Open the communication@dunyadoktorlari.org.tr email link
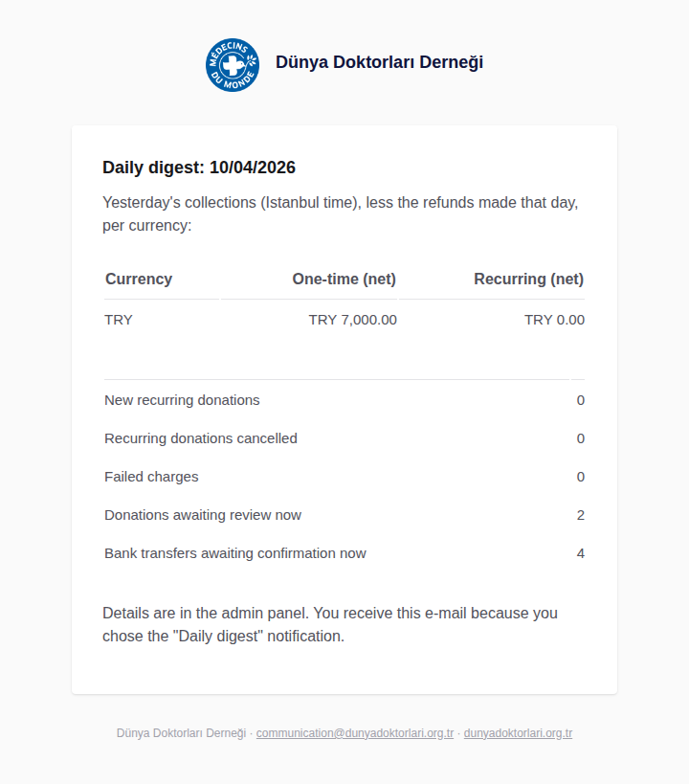This screenshot has width=689, height=784. [x=355, y=733]
